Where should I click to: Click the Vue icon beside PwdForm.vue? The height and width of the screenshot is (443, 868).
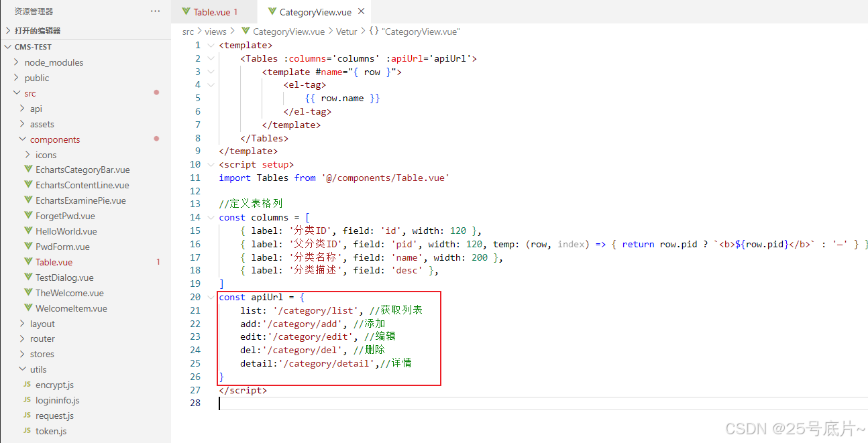point(28,247)
